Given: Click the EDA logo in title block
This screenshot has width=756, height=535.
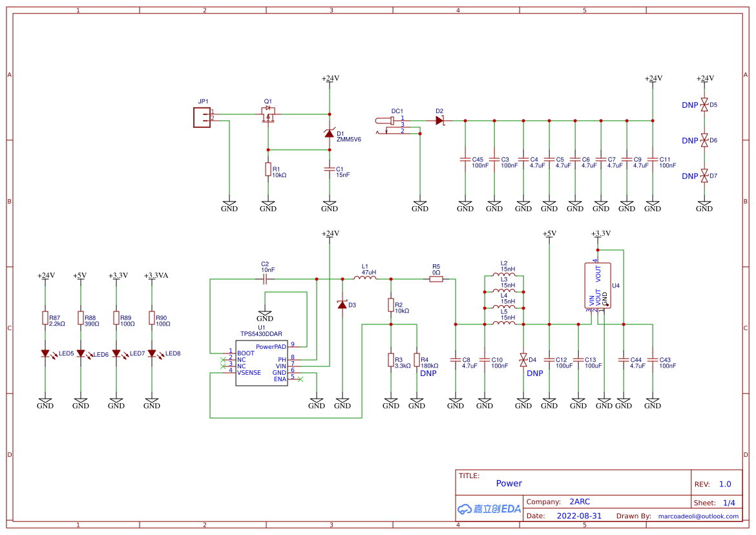Looking at the screenshot, I should point(488,509).
